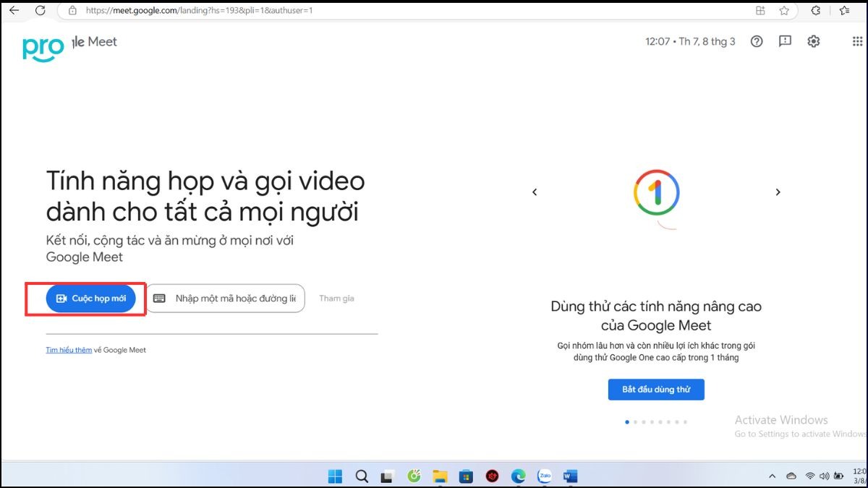Open the Google apps grid
The image size is (868, 488).
point(858,41)
